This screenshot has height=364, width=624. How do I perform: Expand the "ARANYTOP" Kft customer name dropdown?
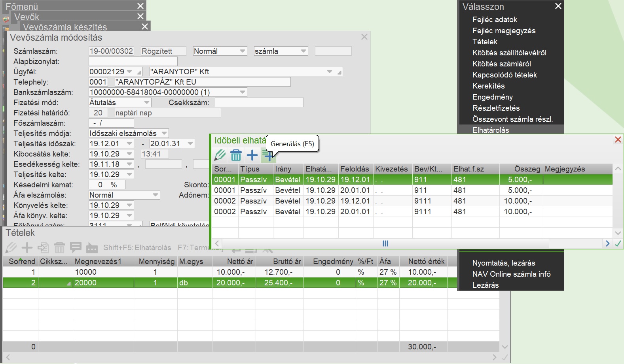click(330, 72)
